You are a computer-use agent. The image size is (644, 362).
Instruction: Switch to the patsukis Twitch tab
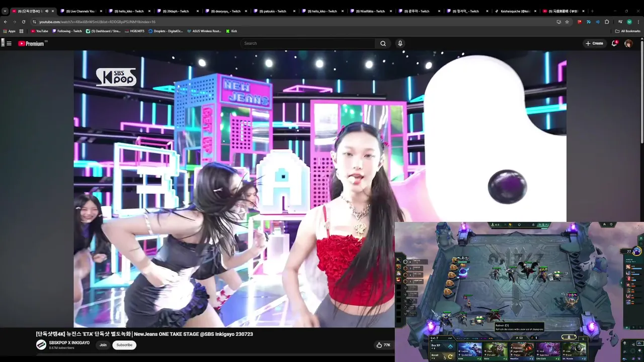[x=274, y=11]
